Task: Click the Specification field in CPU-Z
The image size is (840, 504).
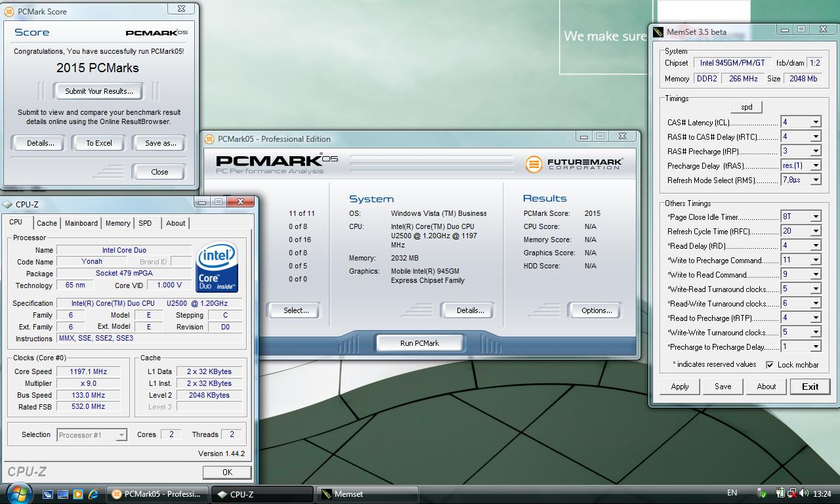Action: tap(149, 303)
